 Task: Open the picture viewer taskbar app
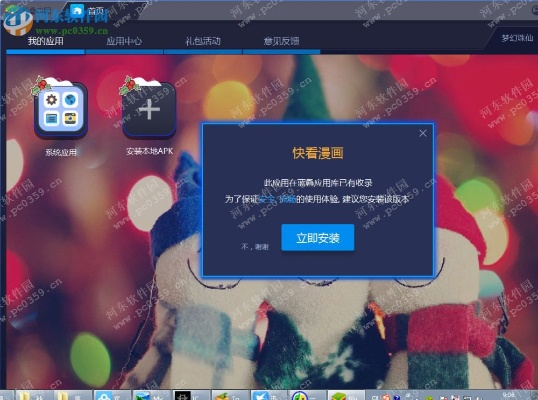151,395
